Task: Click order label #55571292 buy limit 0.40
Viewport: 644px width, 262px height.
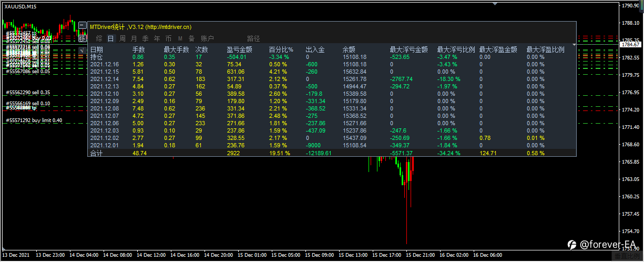Action: 34,120
